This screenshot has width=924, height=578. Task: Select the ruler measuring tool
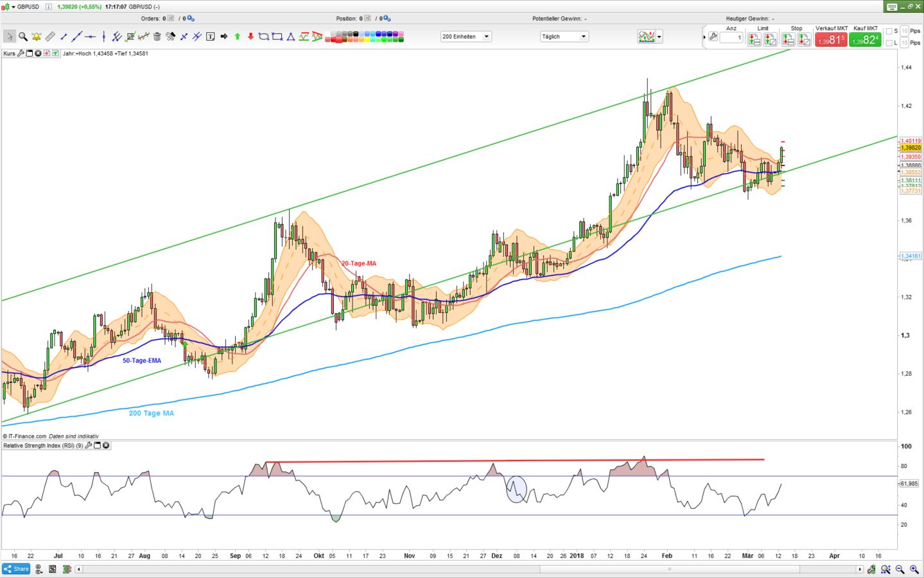coord(50,37)
